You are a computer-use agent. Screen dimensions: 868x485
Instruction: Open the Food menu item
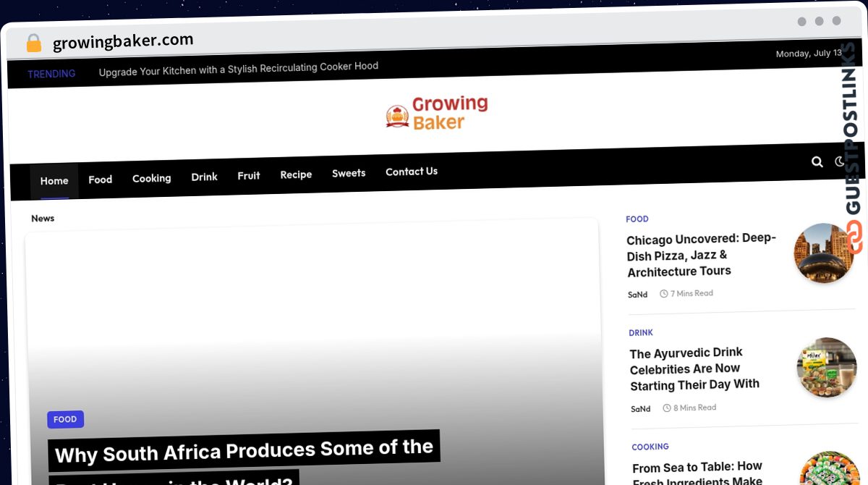tap(101, 180)
